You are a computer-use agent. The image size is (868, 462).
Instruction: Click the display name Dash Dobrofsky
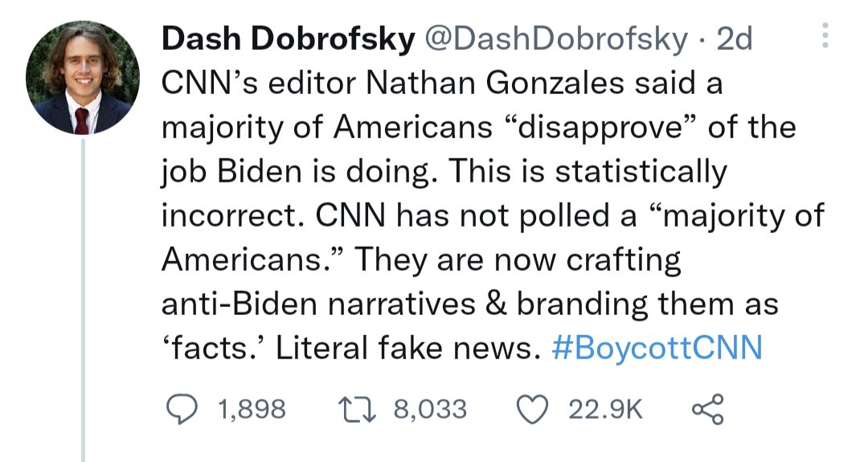click(285, 39)
